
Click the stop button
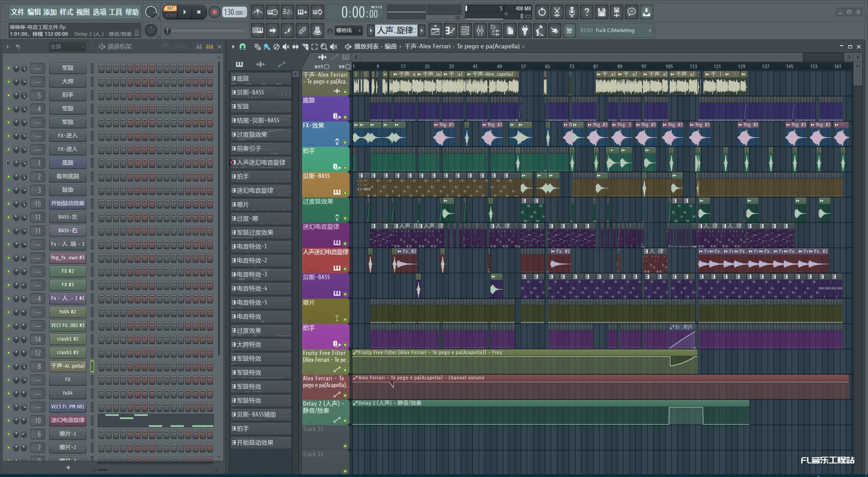coord(199,12)
